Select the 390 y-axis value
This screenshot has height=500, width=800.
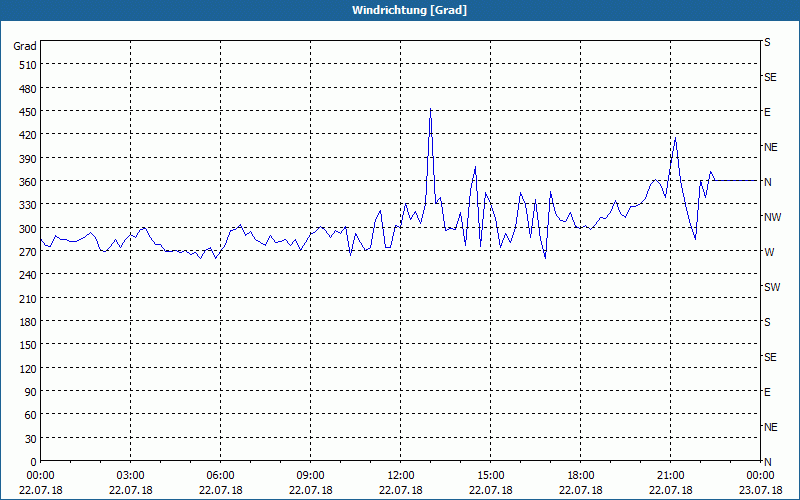coord(28,159)
